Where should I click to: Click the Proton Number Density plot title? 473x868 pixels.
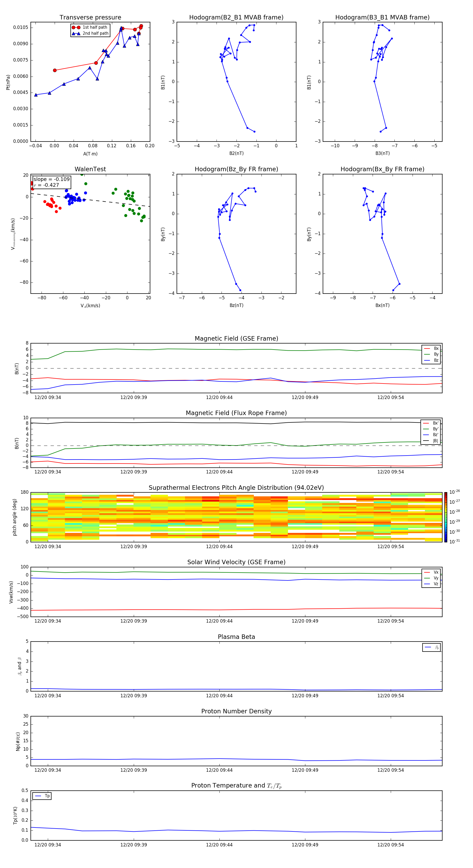click(x=236, y=711)
